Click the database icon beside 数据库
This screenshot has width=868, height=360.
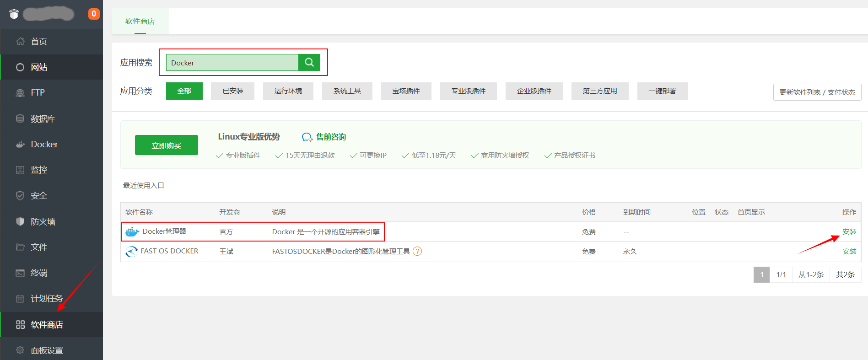click(x=20, y=118)
